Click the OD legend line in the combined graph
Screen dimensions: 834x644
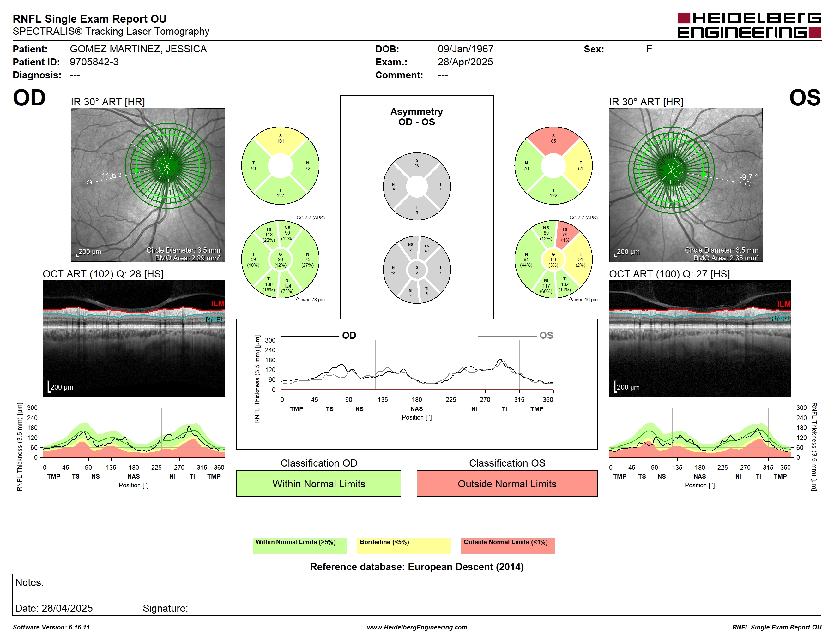coord(310,336)
